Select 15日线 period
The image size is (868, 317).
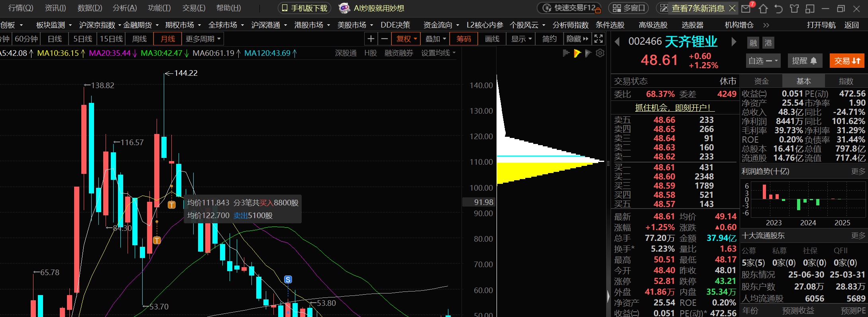(x=111, y=39)
